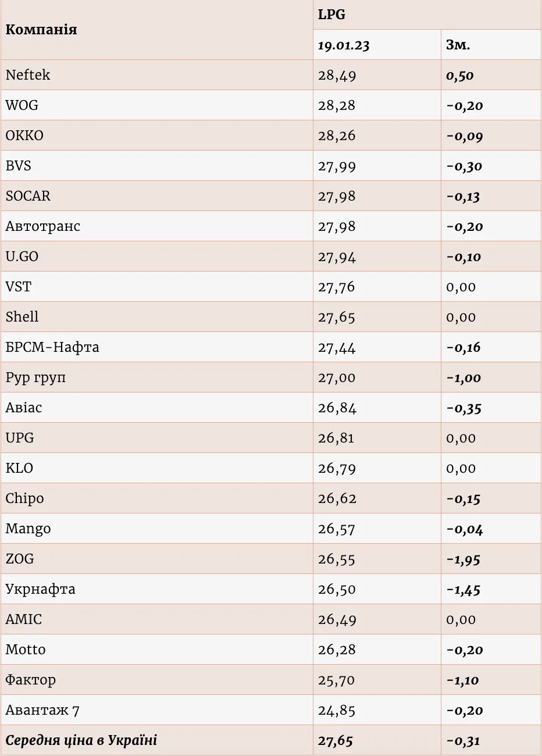Click the Shell company cell
Viewport: 542px width, 756px height.
pos(22,317)
